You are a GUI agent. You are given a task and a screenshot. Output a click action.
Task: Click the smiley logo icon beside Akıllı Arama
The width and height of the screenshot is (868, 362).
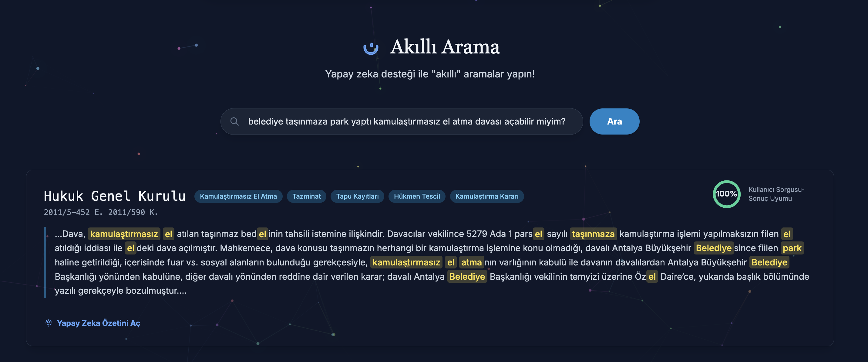point(371,48)
